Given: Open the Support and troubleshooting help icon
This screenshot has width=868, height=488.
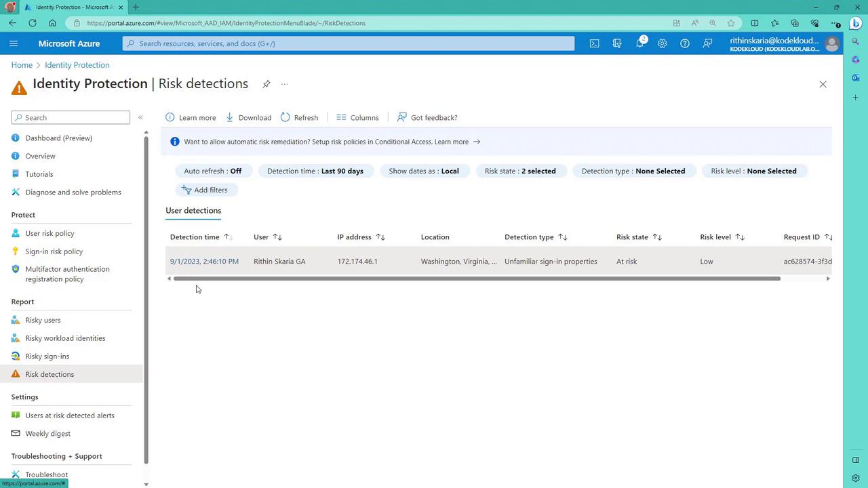Looking at the screenshot, I should [685, 43].
